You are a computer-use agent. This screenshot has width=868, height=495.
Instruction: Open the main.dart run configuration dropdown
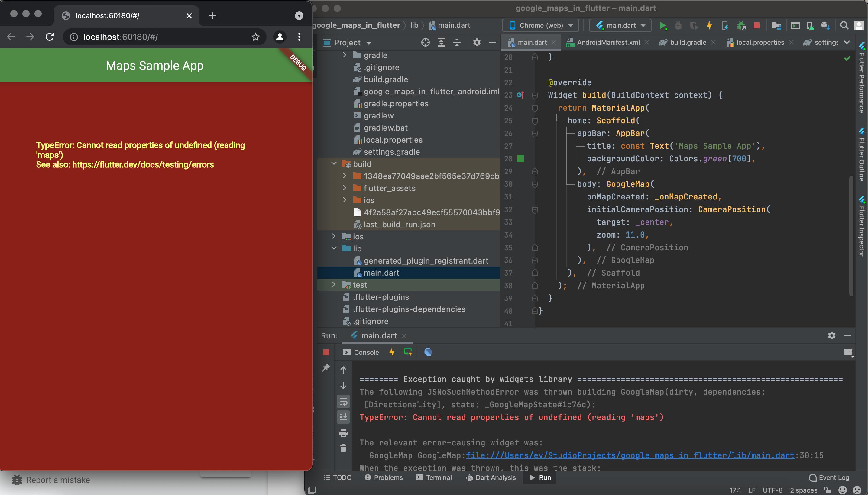621,25
